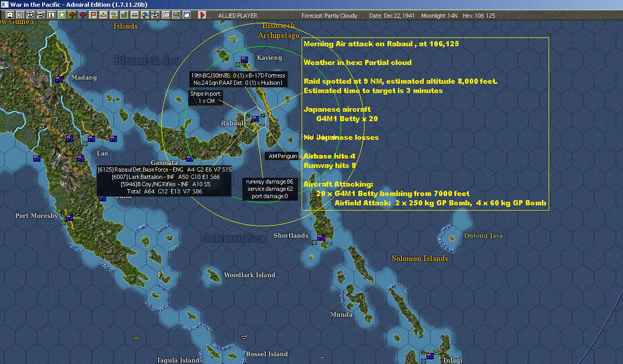Select the Shortlands base flag icon
This screenshot has width=623, height=364.
point(320,238)
